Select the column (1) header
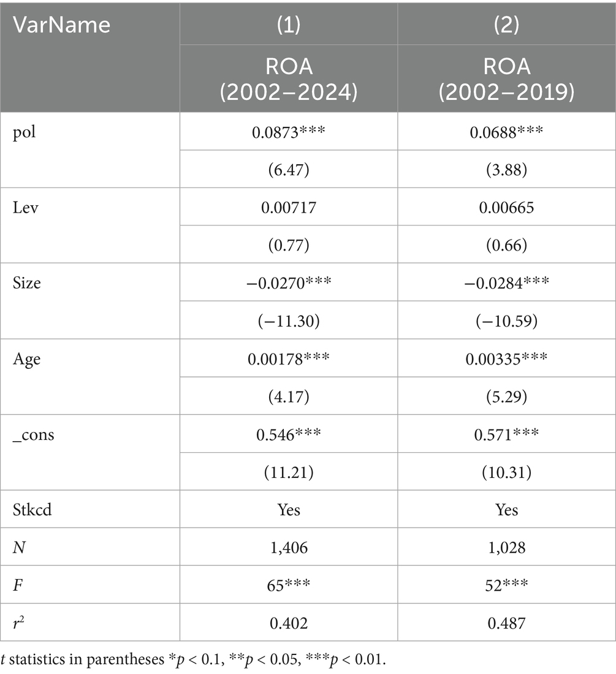 [x=289, y=25]
